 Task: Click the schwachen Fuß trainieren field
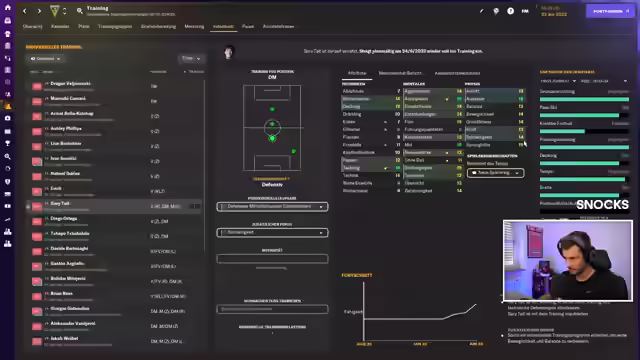pyautogui.click(x=272, y=309)
